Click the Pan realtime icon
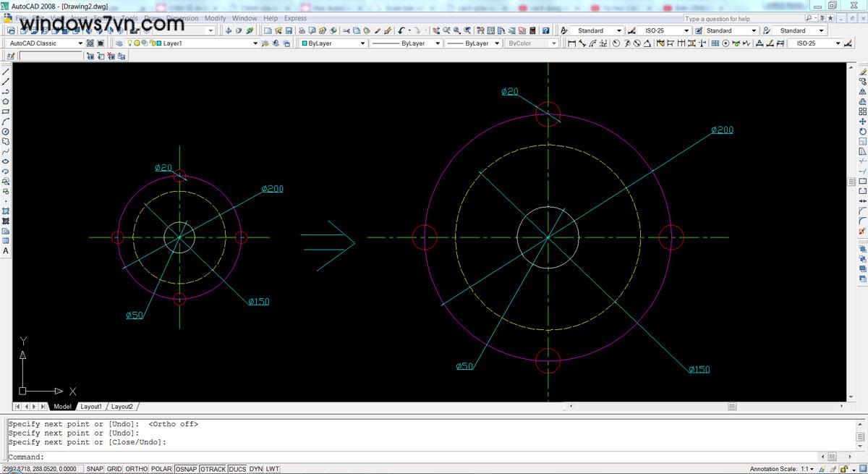Screen dimensions: 868x474 point(436,30)
